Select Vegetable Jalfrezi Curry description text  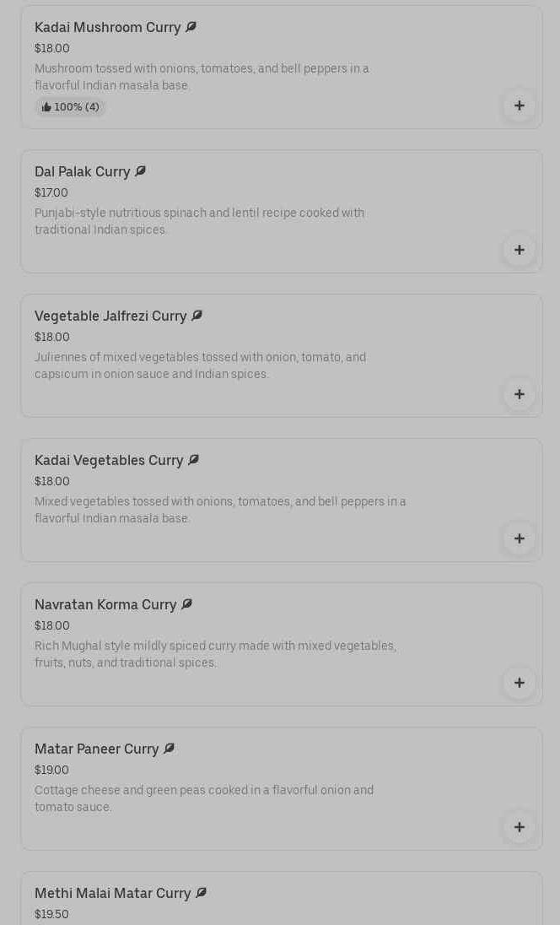click(200, 365)
